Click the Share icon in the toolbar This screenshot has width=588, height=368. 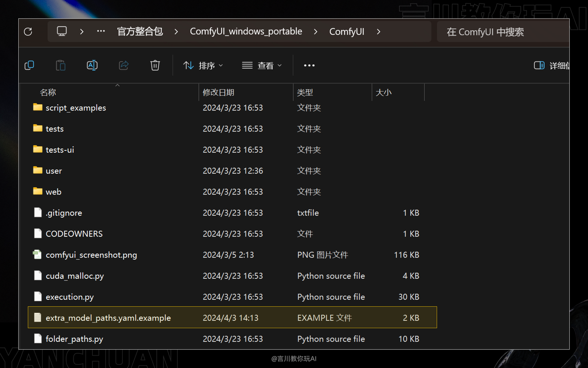tap(123, 65)
